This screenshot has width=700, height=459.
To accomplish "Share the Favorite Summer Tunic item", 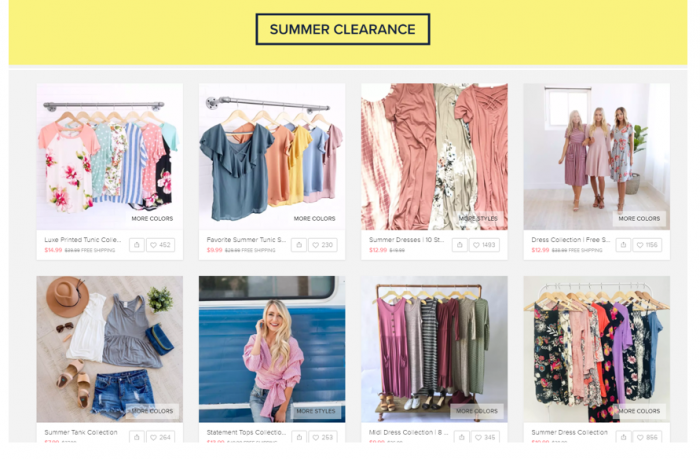I will click(x=299, y=245).
